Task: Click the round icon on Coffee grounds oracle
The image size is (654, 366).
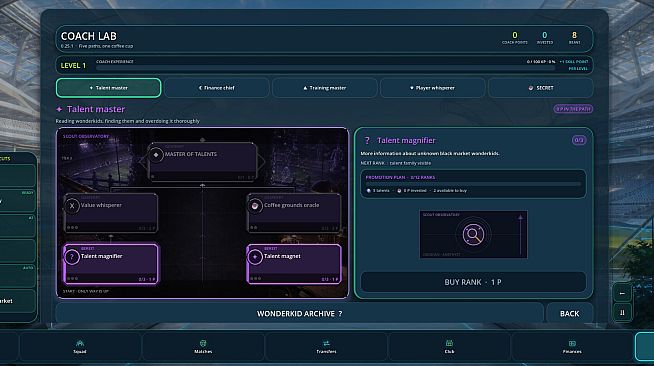Action: click(x=255, y=206)
